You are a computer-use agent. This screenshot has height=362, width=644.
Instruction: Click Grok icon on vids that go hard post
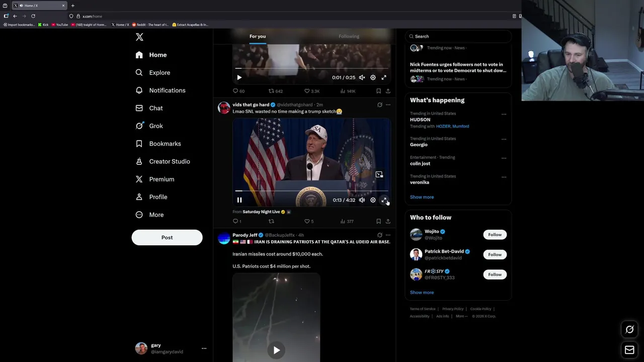379,105
